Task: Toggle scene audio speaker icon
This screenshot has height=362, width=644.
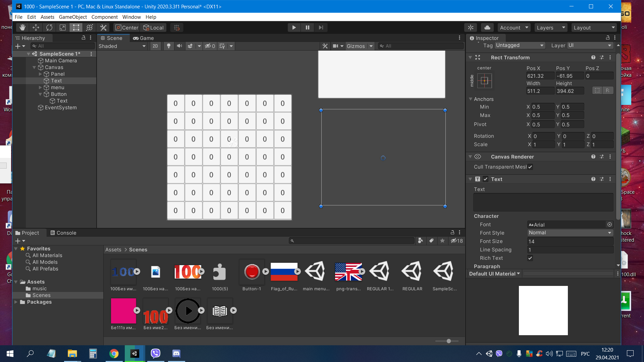Action: 179,46
